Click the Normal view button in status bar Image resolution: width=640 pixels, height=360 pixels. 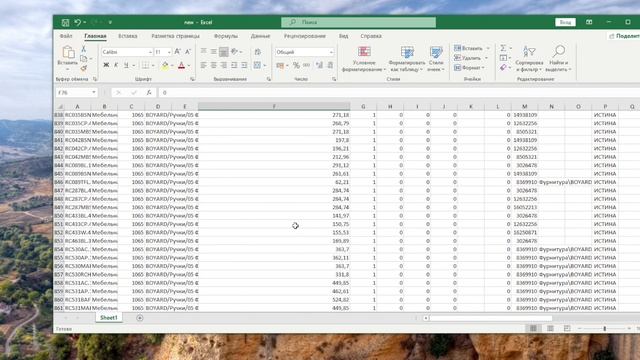(x=533, y=328)
